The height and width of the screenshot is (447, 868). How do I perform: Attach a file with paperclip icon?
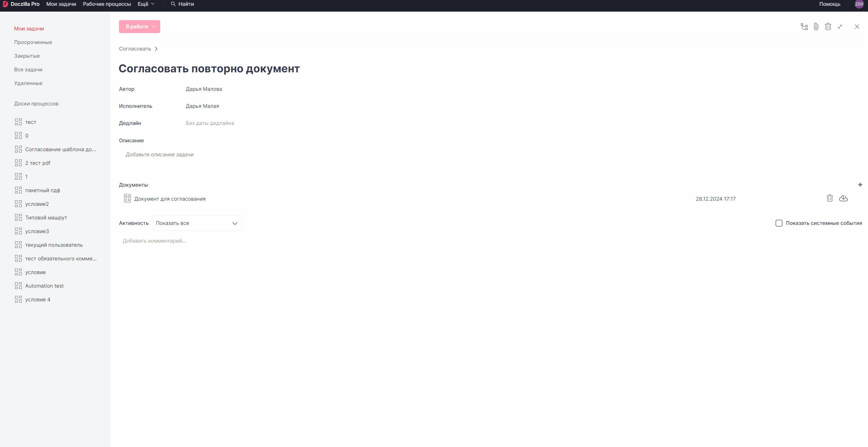[816, 27]
